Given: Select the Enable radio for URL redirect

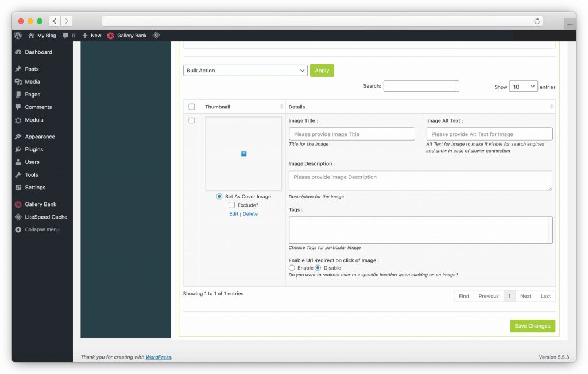Looking at the screenshot, I should point(292,268).
